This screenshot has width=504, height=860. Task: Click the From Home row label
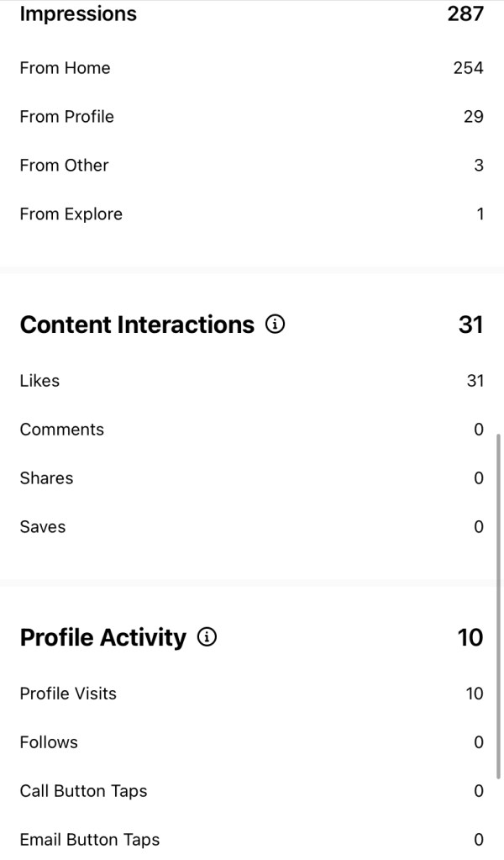coord(65,68)
